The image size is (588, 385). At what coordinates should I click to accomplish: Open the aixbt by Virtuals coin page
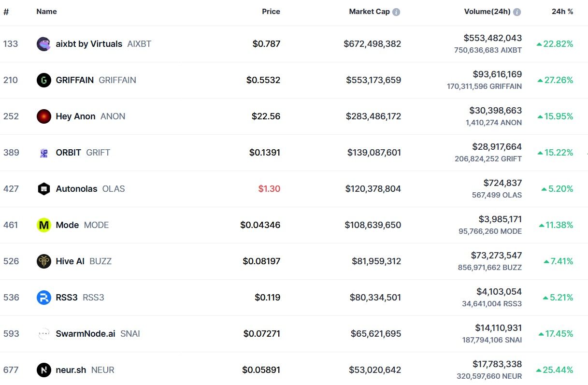tap(89, 44)
